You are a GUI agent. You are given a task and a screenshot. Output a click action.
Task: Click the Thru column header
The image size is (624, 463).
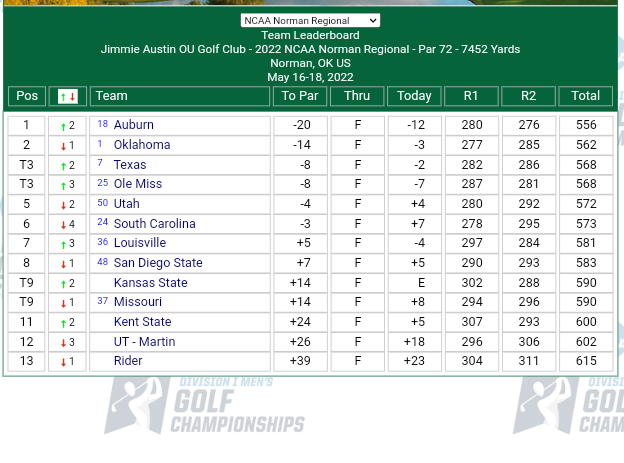tap(357, 96)
